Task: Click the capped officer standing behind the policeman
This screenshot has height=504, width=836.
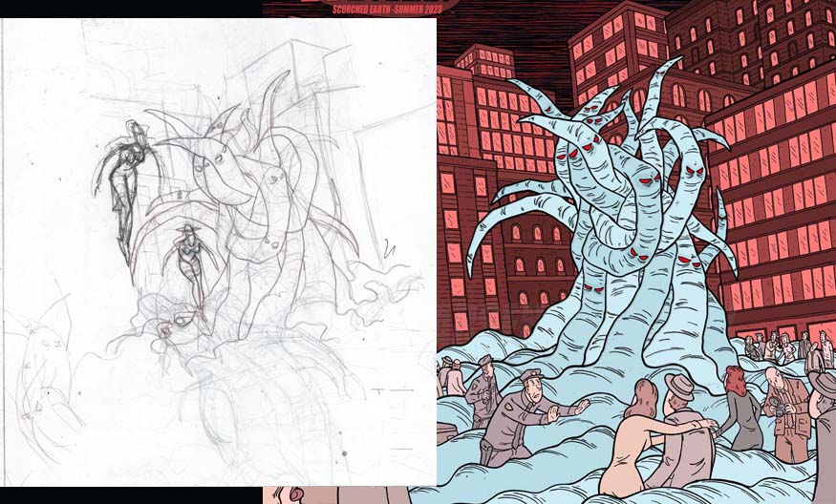Action: click(483, 389)
